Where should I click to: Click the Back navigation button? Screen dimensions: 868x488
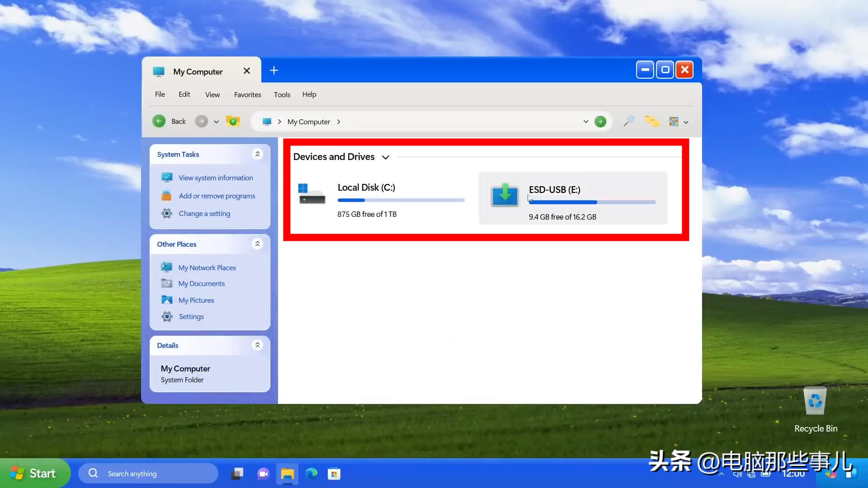(x=170, y=121)
